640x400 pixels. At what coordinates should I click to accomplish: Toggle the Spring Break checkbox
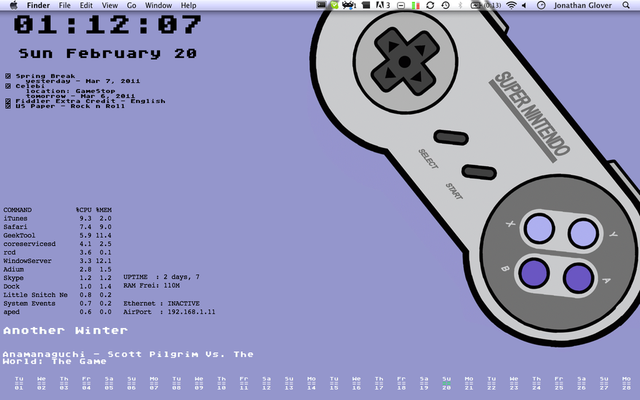pos(8,75)
